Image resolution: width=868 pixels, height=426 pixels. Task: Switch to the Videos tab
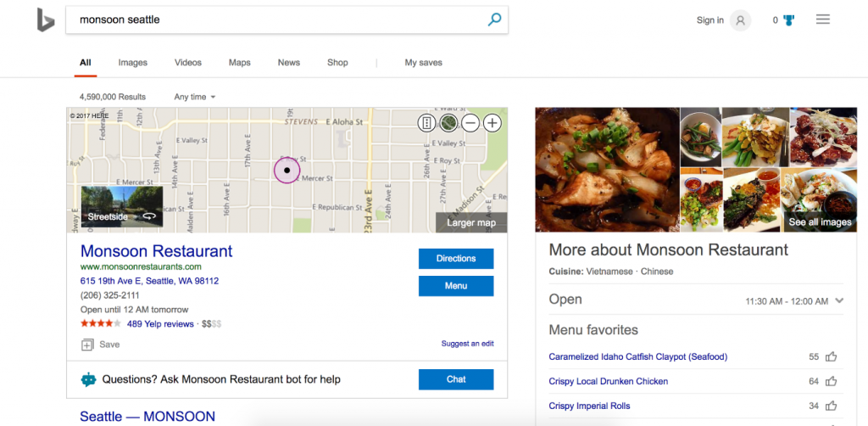tap(188, 63)
